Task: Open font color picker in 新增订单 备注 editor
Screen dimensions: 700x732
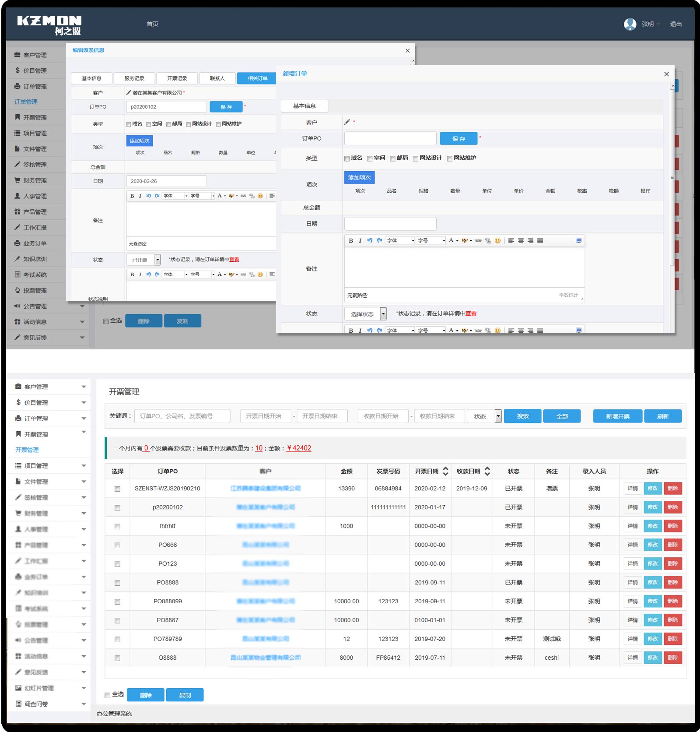Action: click(453, 240)
